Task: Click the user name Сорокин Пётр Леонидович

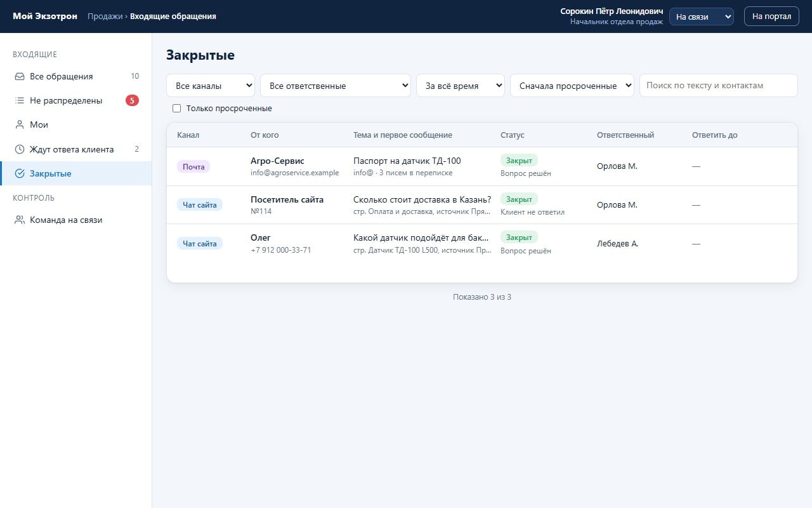Action: pos(612,11)
